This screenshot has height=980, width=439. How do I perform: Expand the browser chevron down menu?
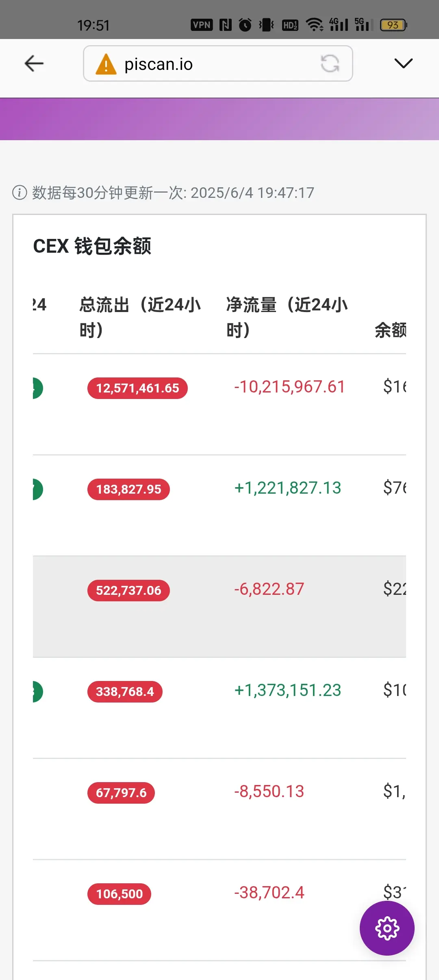tap(404, 63)
